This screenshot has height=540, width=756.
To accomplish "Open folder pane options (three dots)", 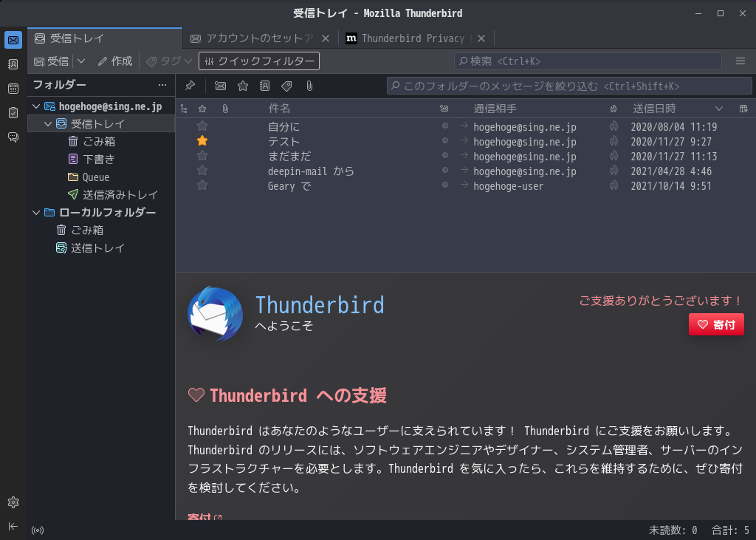I will 162,85.
